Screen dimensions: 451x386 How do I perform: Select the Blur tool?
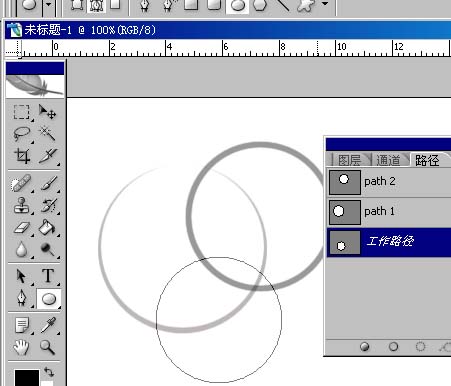[x=22, y=249]
